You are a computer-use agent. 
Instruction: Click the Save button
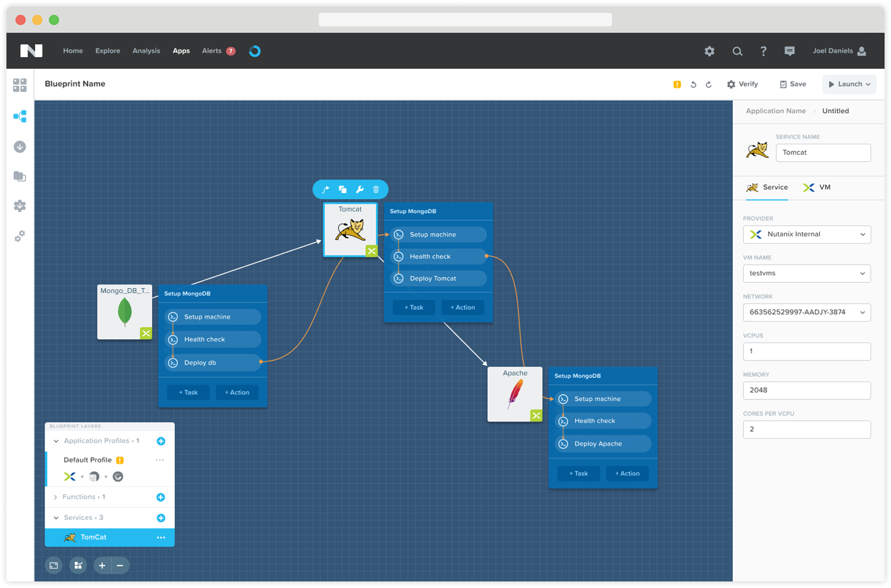(793, 84)
